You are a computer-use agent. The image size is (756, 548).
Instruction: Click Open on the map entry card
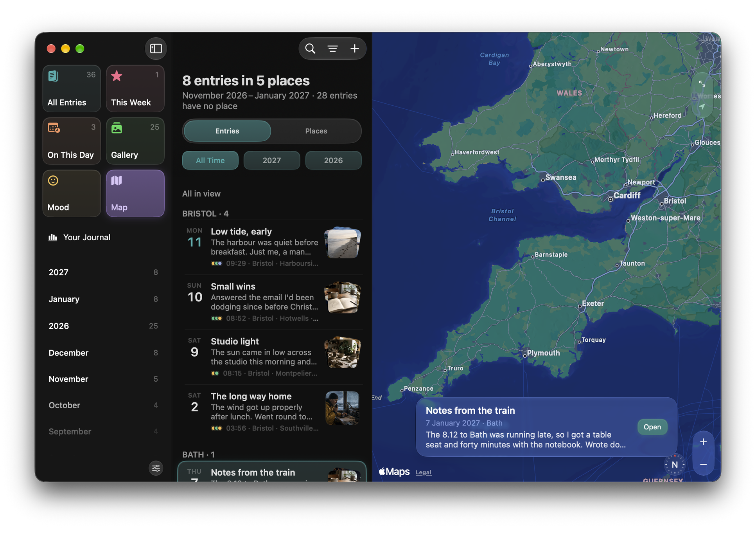652,427
